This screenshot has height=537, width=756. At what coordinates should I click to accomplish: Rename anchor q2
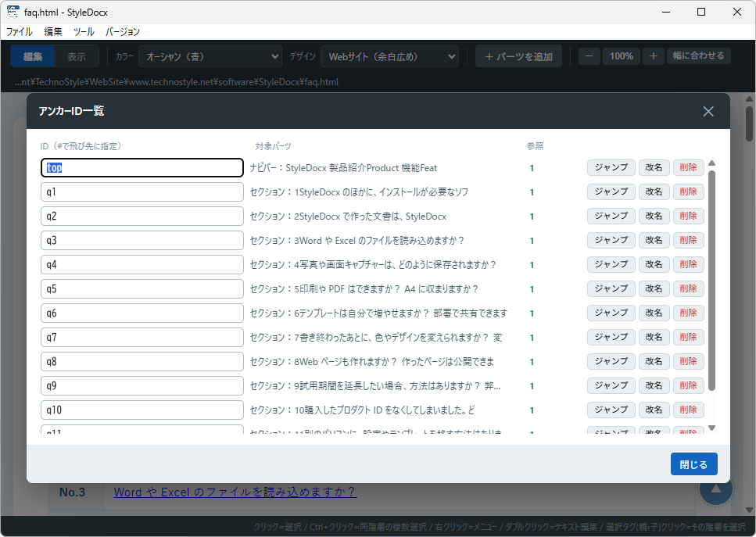click(x=654, y=216)
